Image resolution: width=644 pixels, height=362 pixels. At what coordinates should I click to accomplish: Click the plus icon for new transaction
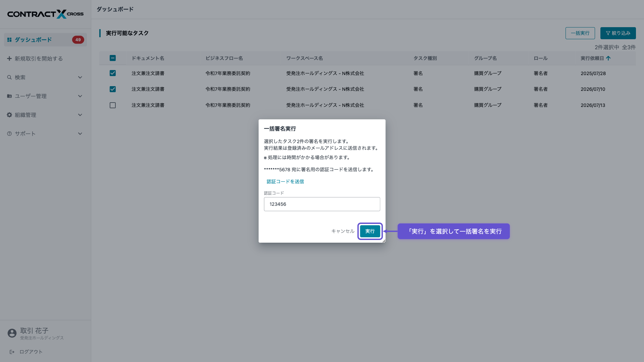click(9, 58)
